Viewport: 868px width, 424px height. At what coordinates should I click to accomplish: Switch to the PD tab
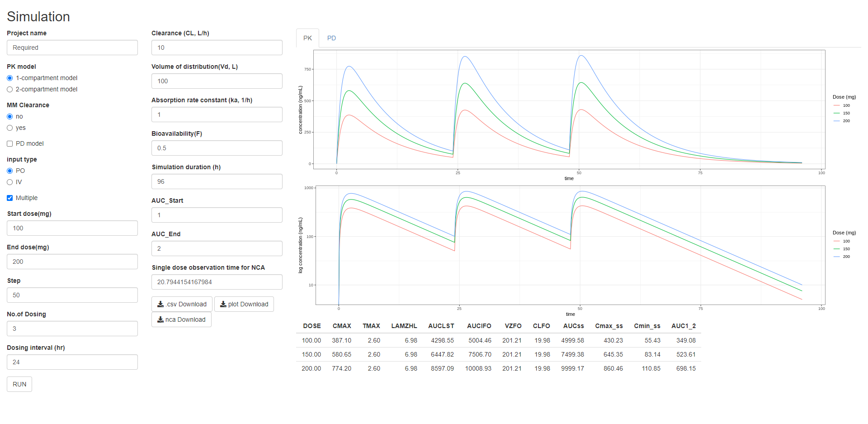pyautogui.click(x=331, y=38)
